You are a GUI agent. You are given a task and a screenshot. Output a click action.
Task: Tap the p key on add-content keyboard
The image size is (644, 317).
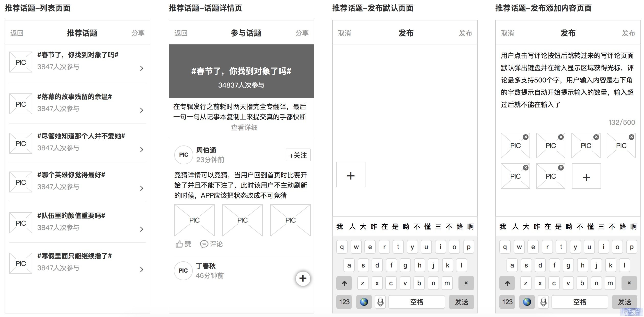[631, 247]
